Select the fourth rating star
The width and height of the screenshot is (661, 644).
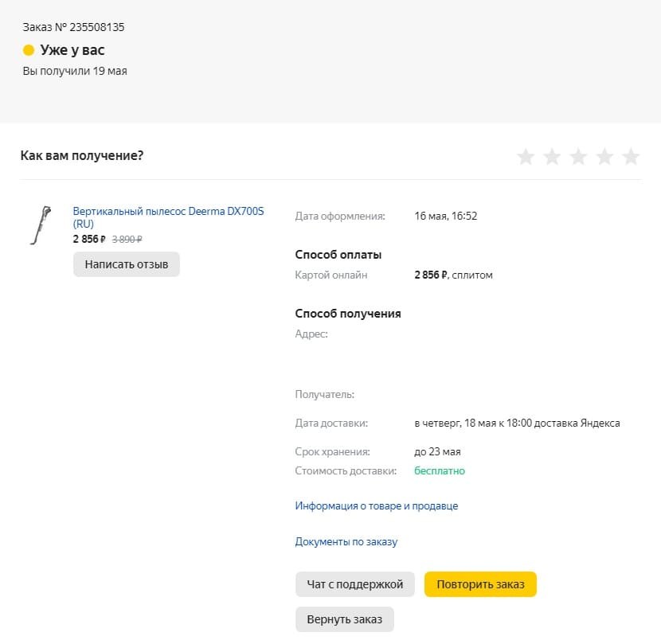pyautogui.click(x=604, y=156)
